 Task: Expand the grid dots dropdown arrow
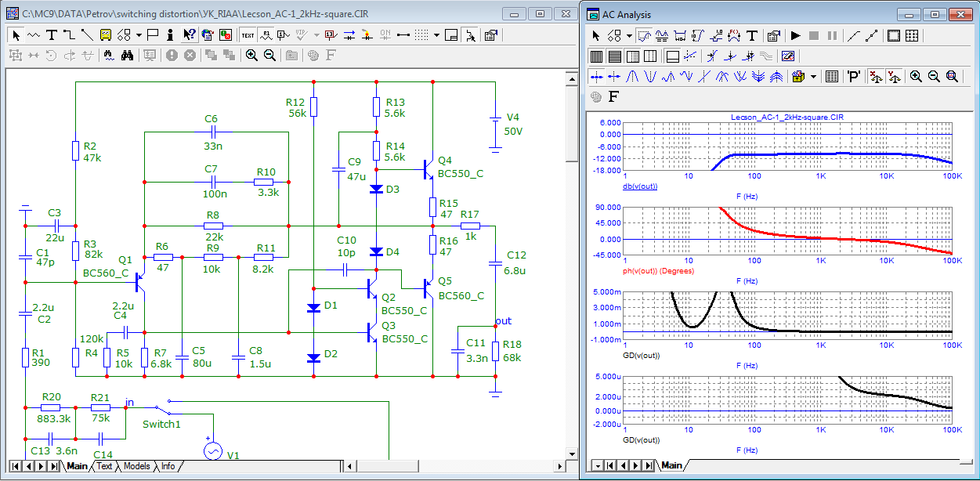pos(436,34)
